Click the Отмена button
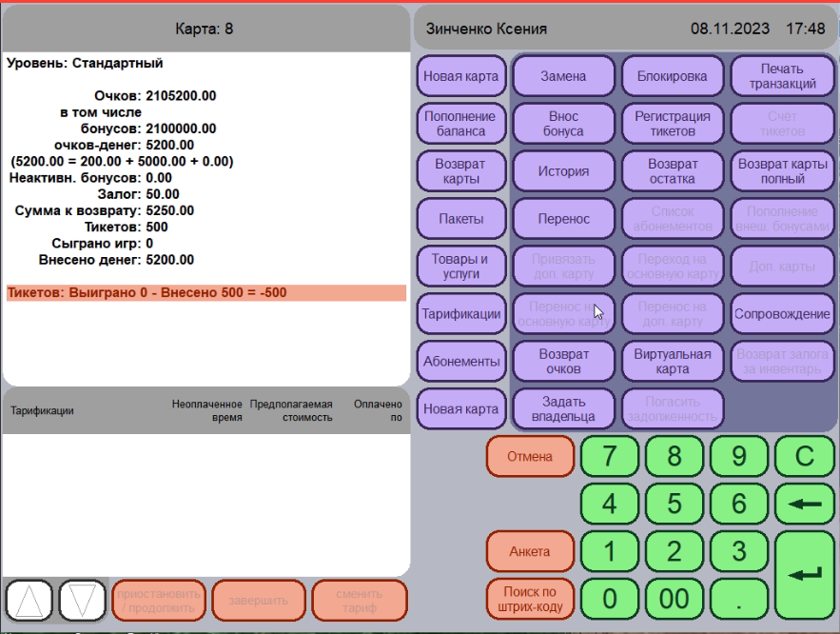 pyautogui.click(x=530, y=456)
